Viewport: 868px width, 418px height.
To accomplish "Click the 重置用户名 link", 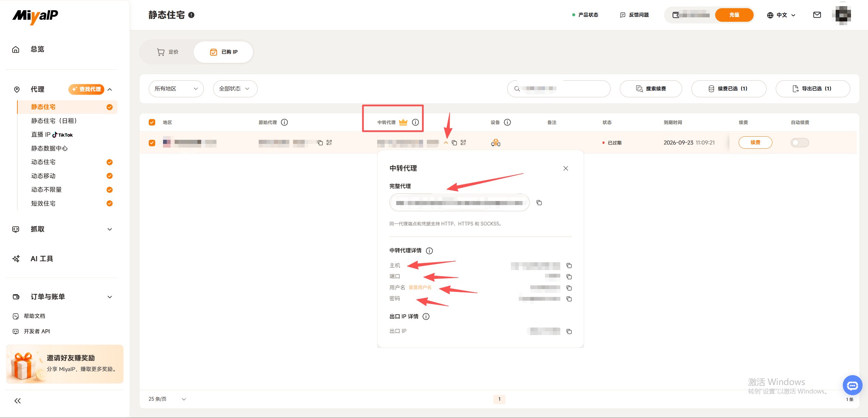I will pos(420,288).
